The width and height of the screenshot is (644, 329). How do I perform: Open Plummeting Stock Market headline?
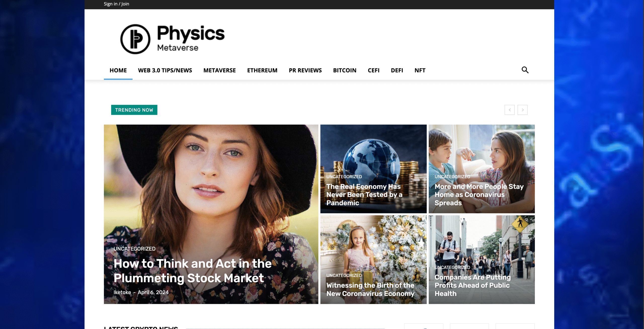[192, 271]
